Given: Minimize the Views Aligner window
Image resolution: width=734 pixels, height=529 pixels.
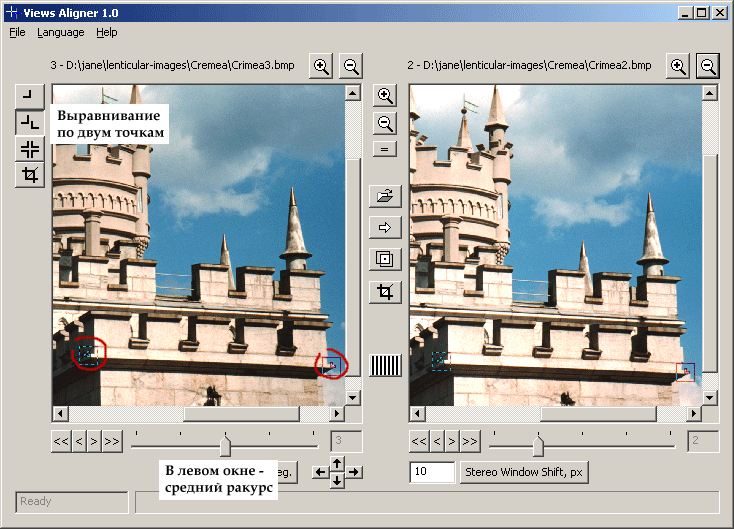Looking at the screenshot, I should pyautogui.click(x=685, y=13).
